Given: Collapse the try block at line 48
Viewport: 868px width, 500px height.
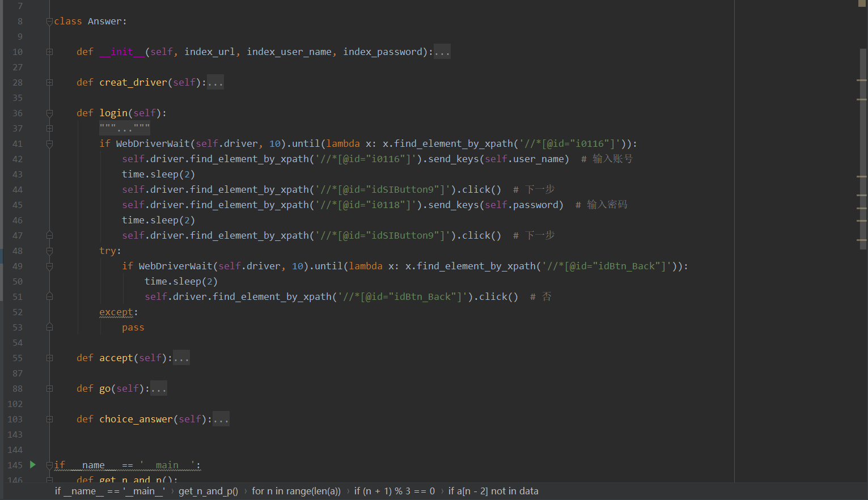Looking at the screenshot, I should point(49,251).
